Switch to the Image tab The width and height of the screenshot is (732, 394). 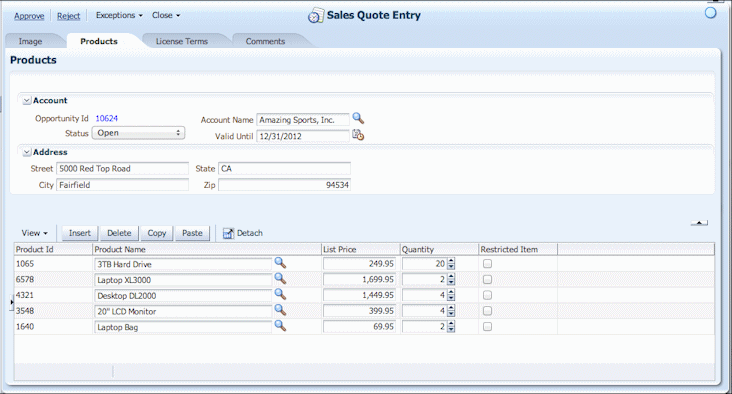[30, 41]
